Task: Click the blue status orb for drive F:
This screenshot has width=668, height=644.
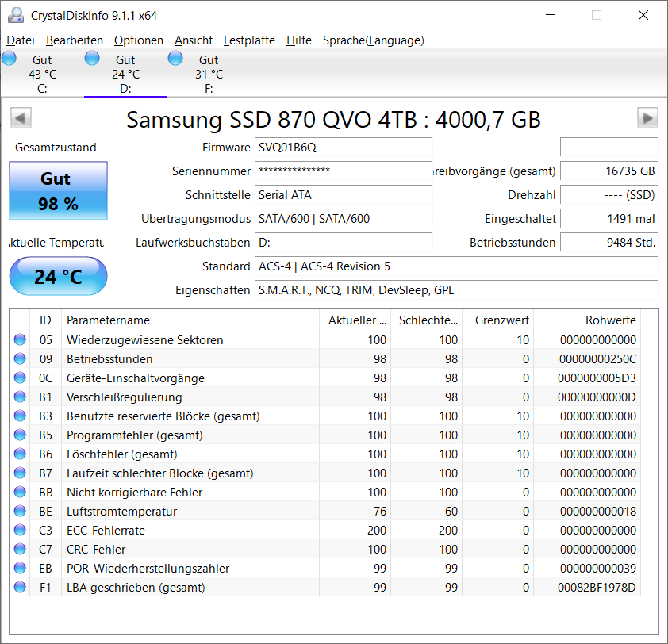Action: pyautogui.click(x=175, y=58)
